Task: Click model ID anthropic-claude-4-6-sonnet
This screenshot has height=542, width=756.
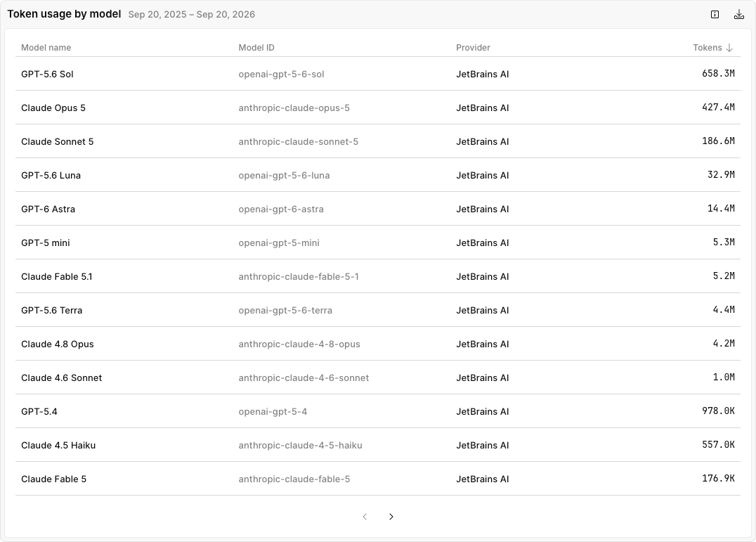Action: pos(304,378)
